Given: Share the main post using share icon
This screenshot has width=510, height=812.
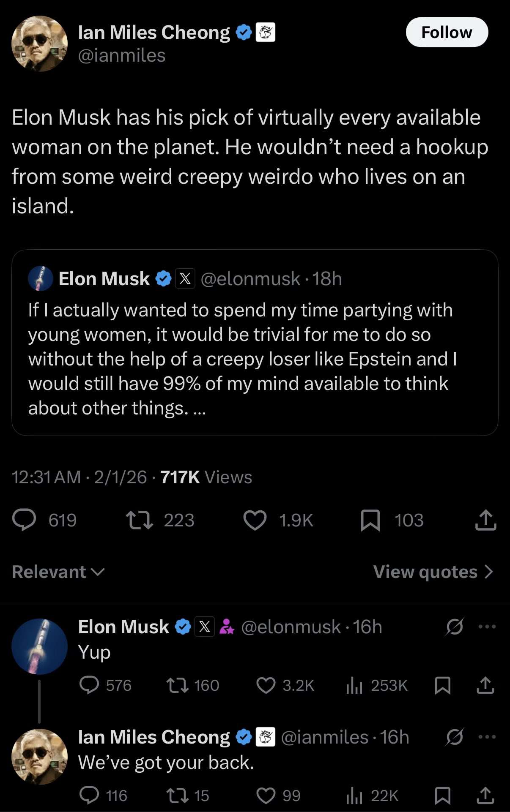Looking at the screenshot, I should tap(485, 520).
